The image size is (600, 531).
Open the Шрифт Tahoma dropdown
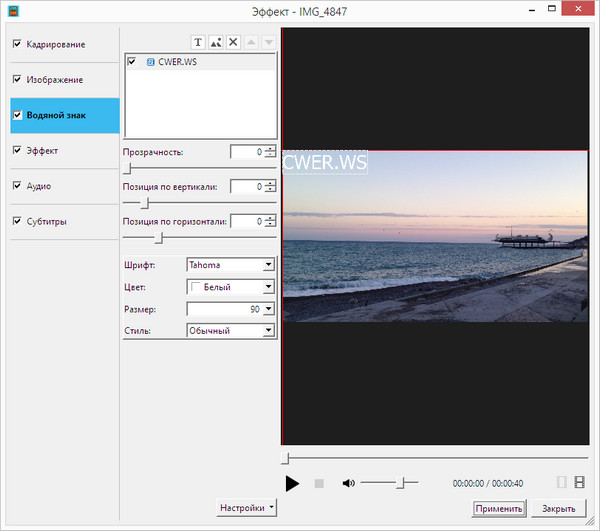(x=268, y=265)
